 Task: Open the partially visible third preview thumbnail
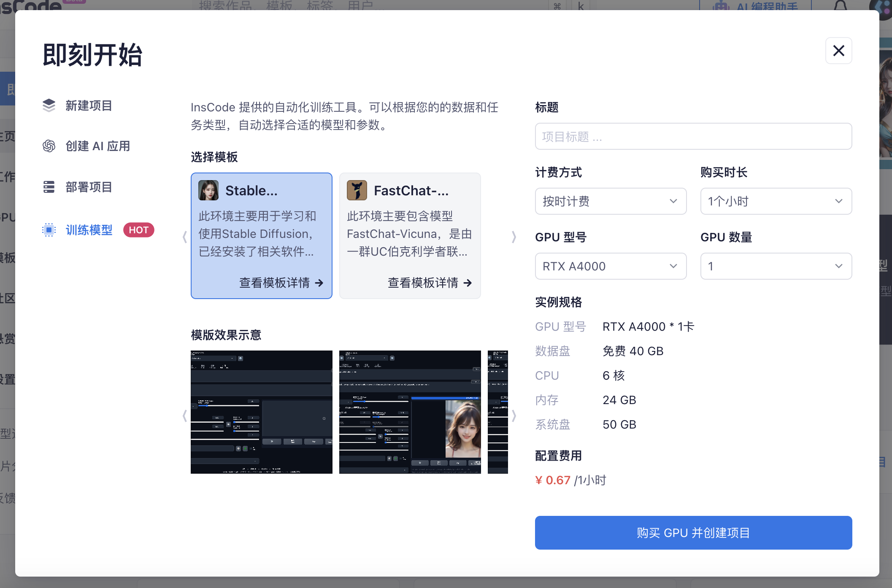[498, 412]
